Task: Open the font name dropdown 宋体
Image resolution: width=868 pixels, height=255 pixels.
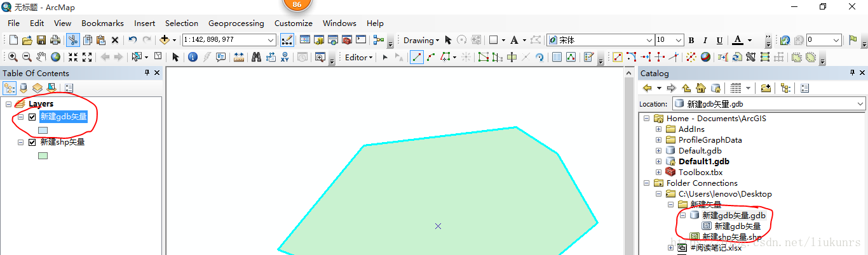Action: pos(649,40)
